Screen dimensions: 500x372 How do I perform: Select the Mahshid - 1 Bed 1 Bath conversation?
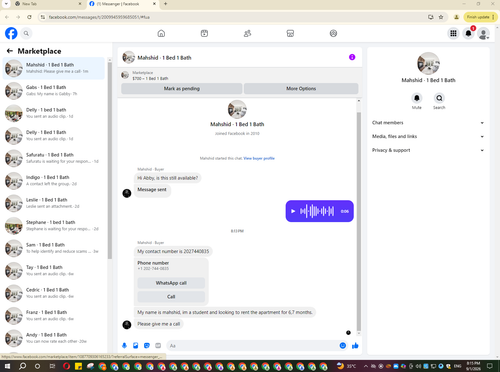click(54, 68)
